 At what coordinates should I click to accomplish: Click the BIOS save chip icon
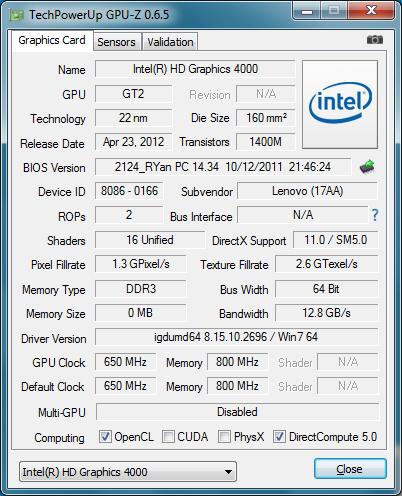367,167
